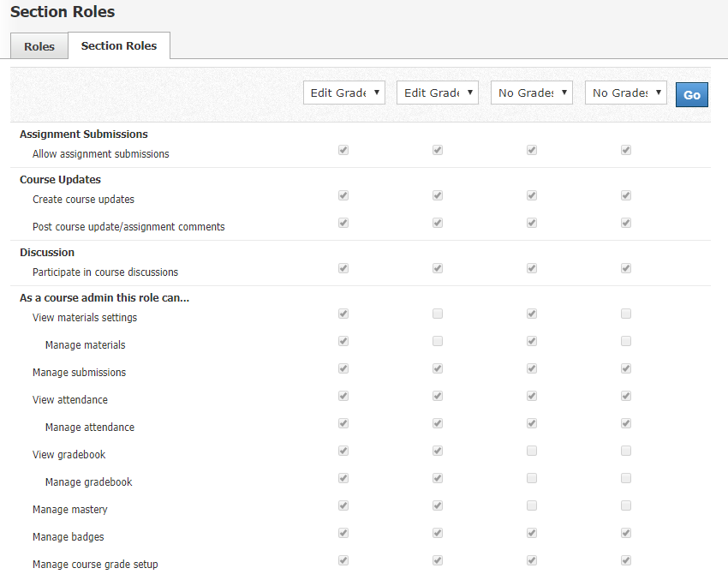
Task: Click the Go button
Action: [691, 94]
